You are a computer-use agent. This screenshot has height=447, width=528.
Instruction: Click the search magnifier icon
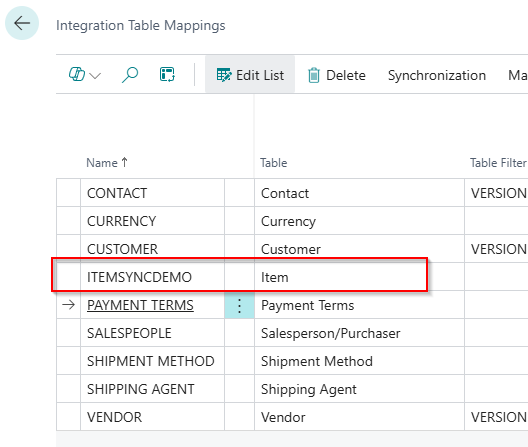point(130,75)
